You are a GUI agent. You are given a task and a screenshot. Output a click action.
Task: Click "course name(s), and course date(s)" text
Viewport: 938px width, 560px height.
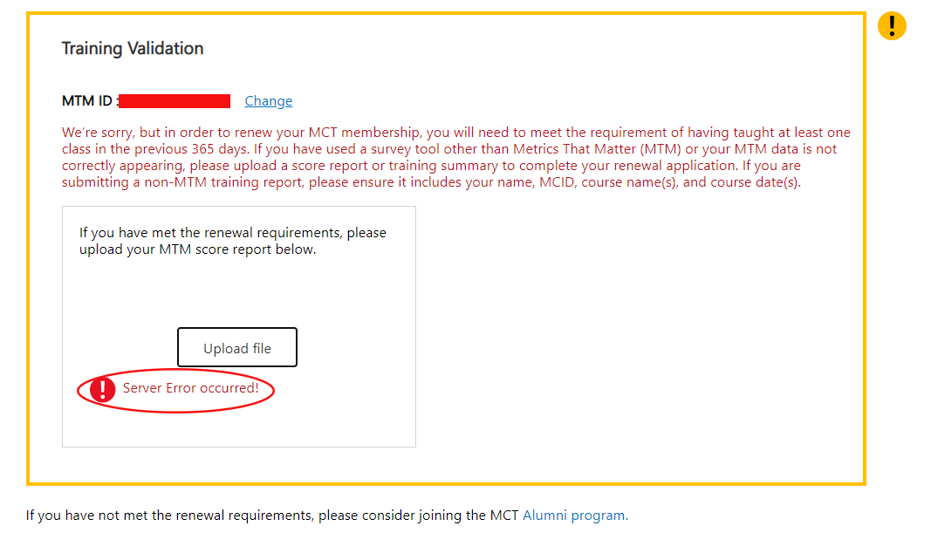pyautogui.click(x=691, y=182)
